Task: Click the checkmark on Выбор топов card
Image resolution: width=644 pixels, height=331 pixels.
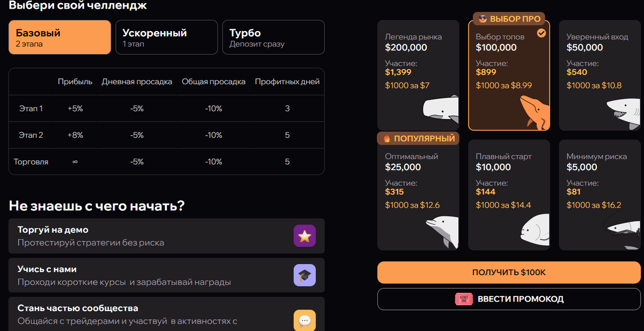Action: [541, 33]
